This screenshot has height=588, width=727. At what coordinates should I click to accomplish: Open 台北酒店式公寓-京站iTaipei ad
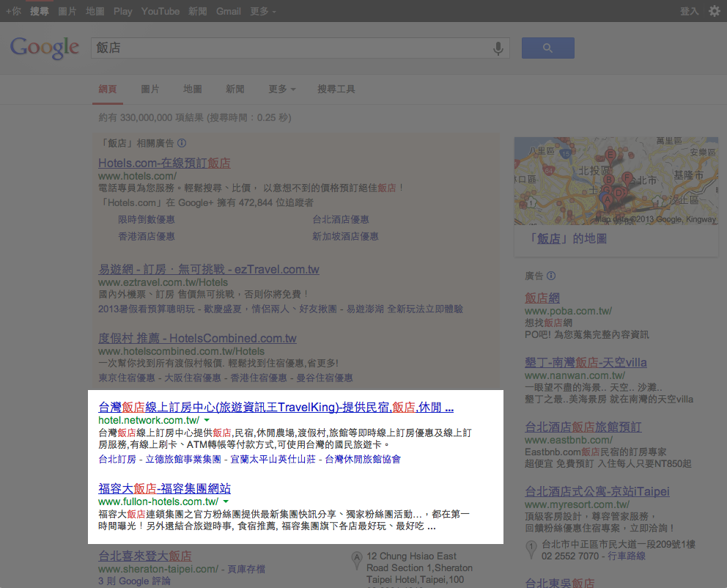[597, 491]
